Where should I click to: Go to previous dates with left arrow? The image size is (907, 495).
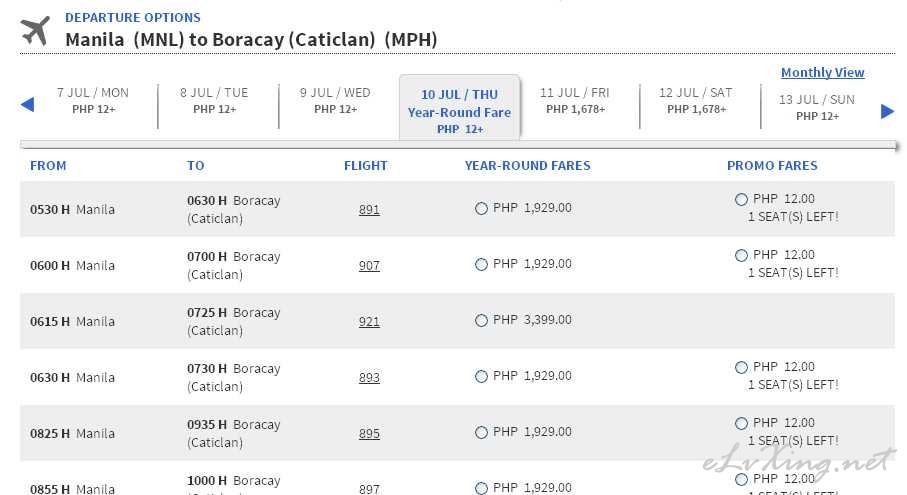pos(27,105)
